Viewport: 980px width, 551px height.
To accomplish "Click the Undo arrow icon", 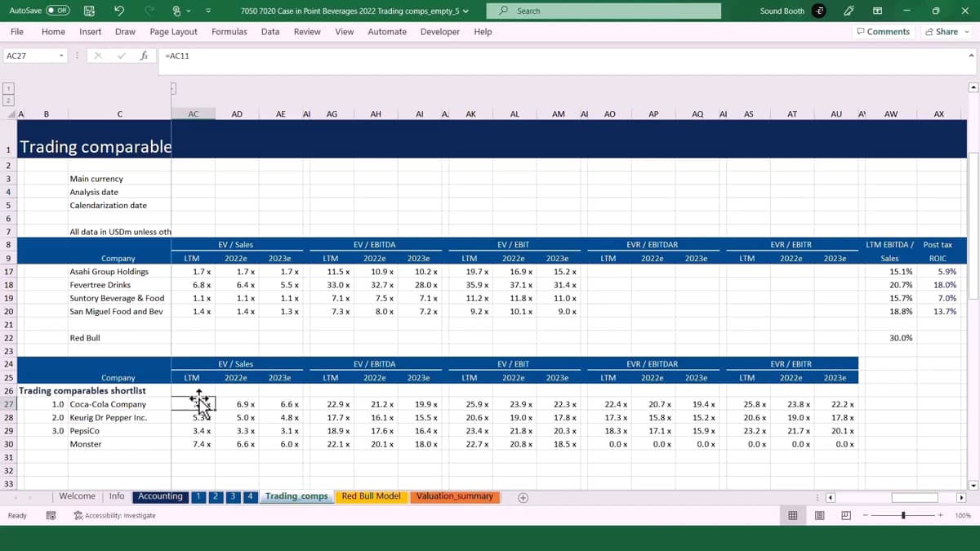I will click(119, 11).
